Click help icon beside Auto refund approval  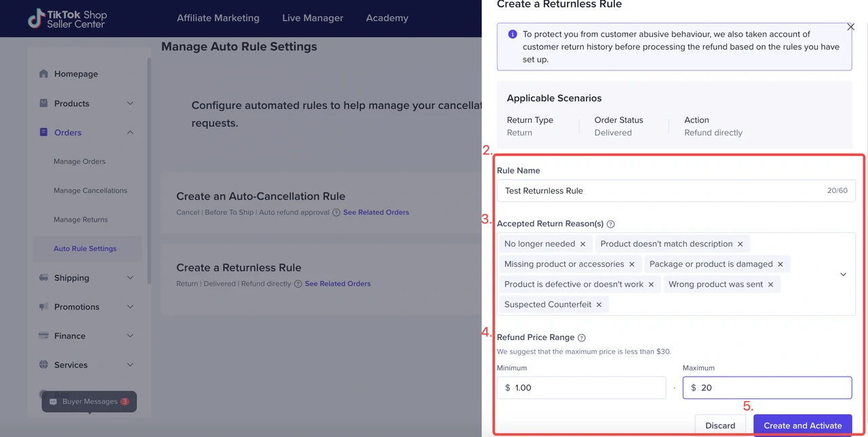(336, 212)
